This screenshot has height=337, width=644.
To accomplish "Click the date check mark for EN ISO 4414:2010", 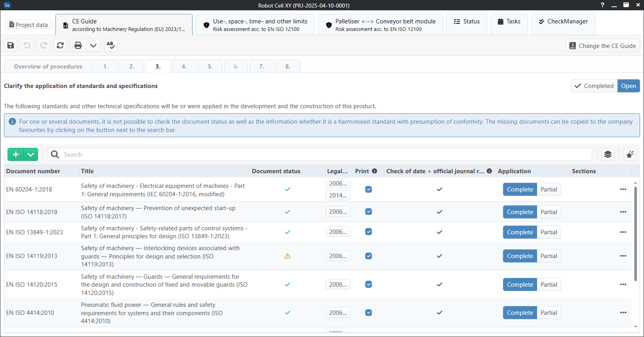I will click(440, 313).
